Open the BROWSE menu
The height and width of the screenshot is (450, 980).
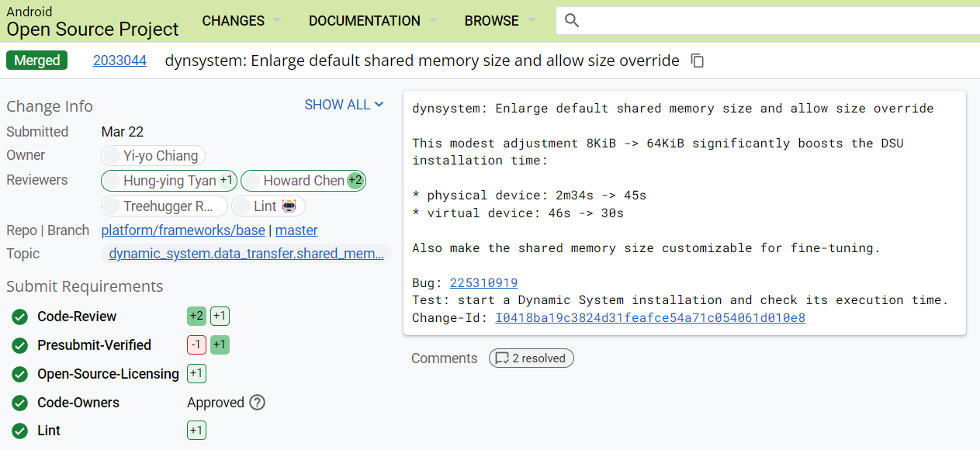(x=500, y=21)
